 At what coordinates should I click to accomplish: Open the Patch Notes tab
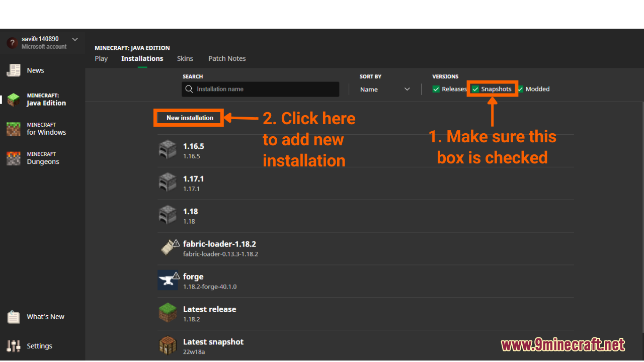[227, 58]
